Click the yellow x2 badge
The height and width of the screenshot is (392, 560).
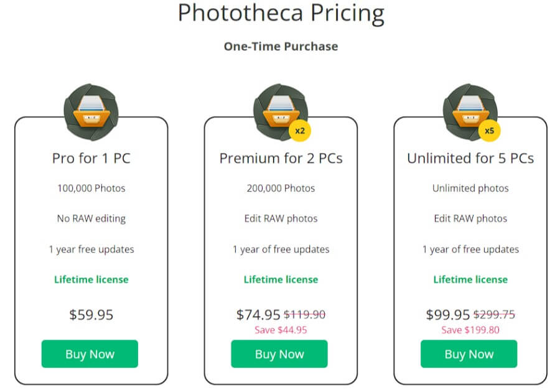pos(300,131)
